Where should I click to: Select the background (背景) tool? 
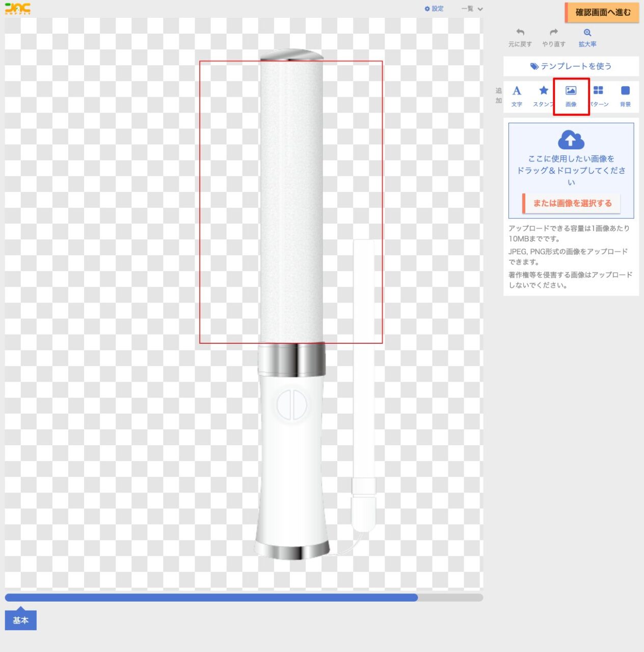[x=625, y=91]
